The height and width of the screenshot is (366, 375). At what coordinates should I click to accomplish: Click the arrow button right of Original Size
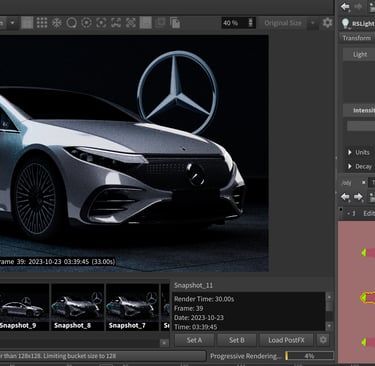[313, 23]
